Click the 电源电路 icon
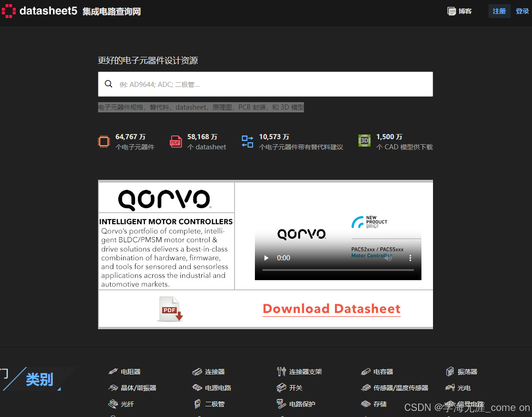Screen dimensions: 532x417 (197, 388)
